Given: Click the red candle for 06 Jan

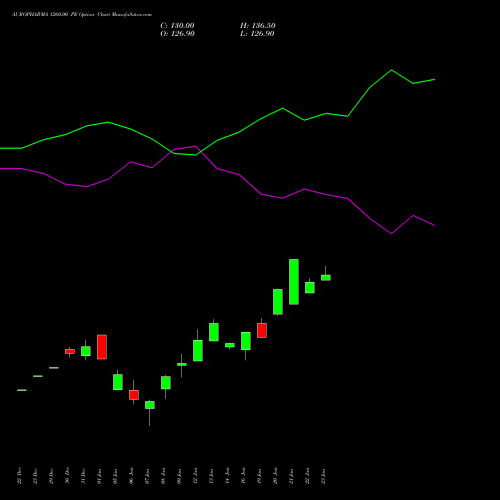Looking at the screenshot, I should pyautogui.click(x=134, y=395).
